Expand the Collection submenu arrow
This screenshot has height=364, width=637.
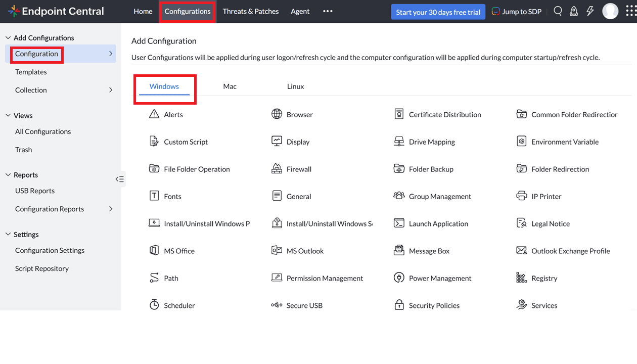(111, 90)
